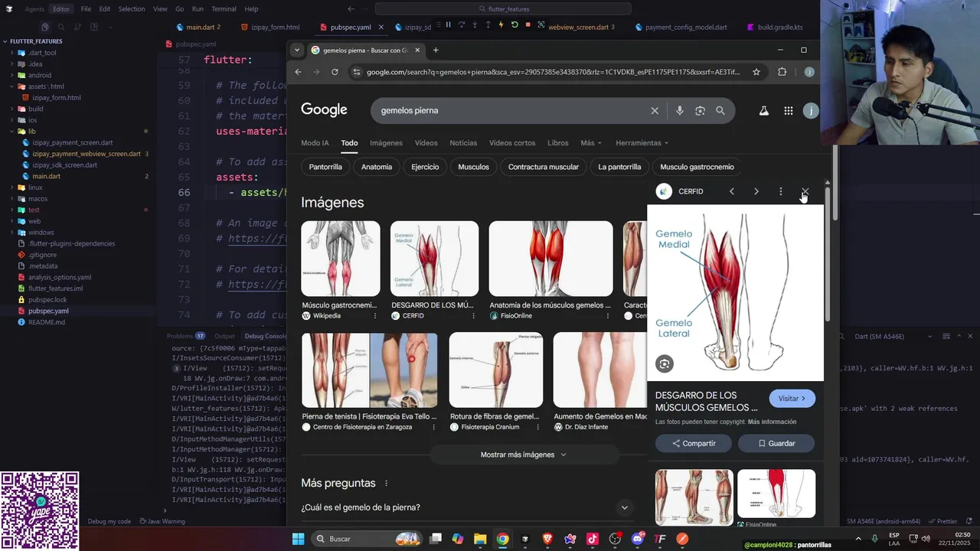Open Discord from the taskbar

pyautogui.click(x=638, y=539)
